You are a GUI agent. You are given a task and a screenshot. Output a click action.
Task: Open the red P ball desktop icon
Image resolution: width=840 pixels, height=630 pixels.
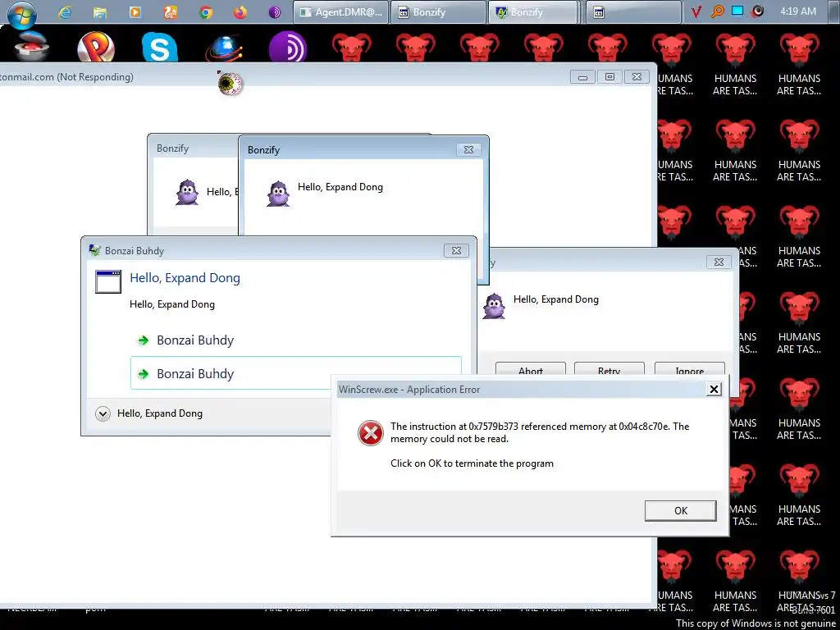[x=96, y=47]
